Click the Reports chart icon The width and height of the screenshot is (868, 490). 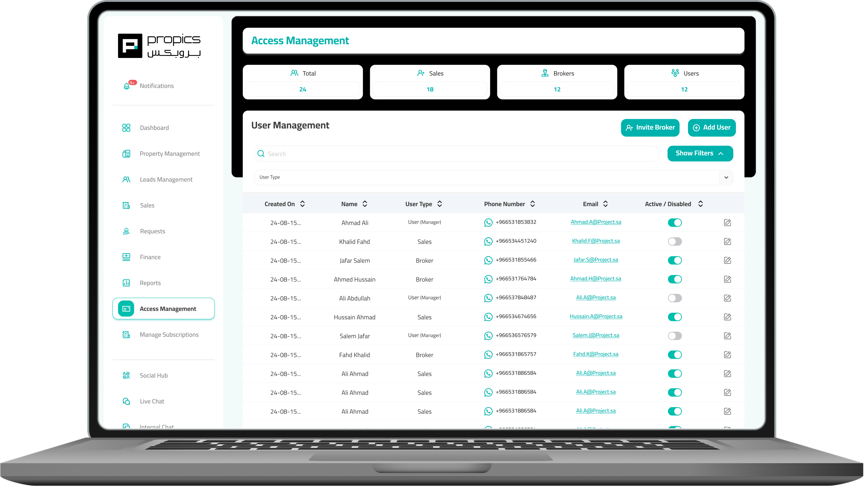(x=126, y=283)
